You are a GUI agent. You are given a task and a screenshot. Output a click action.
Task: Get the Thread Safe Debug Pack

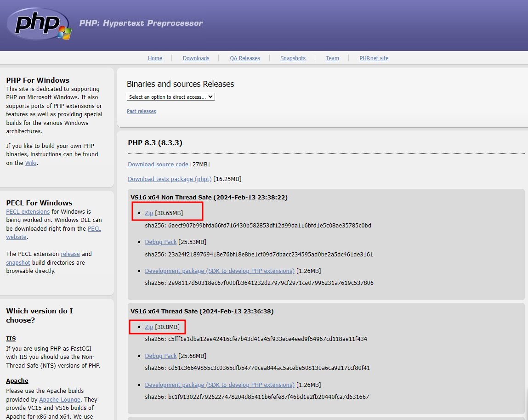161,356
